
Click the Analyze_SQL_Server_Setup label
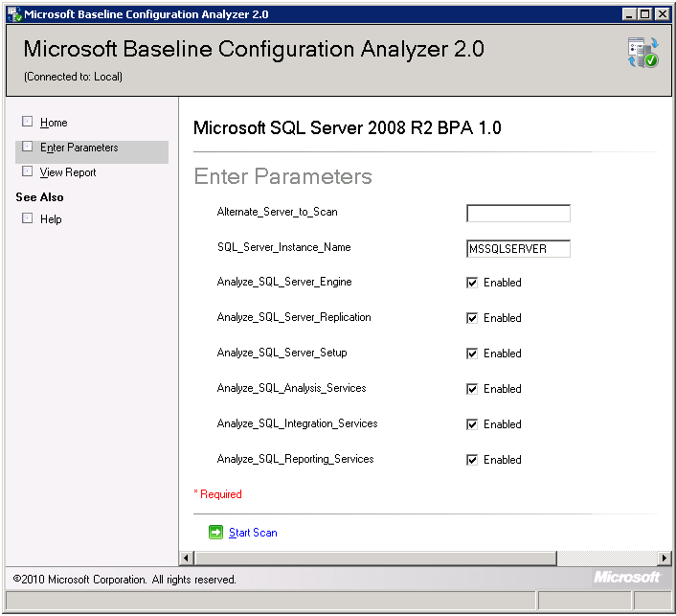pos(282,353)
